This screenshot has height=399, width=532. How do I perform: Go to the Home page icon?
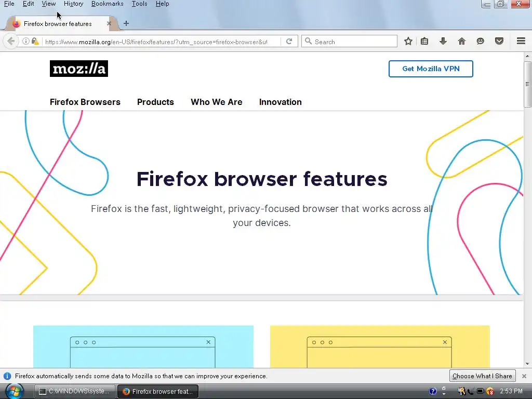click(462, 42)
